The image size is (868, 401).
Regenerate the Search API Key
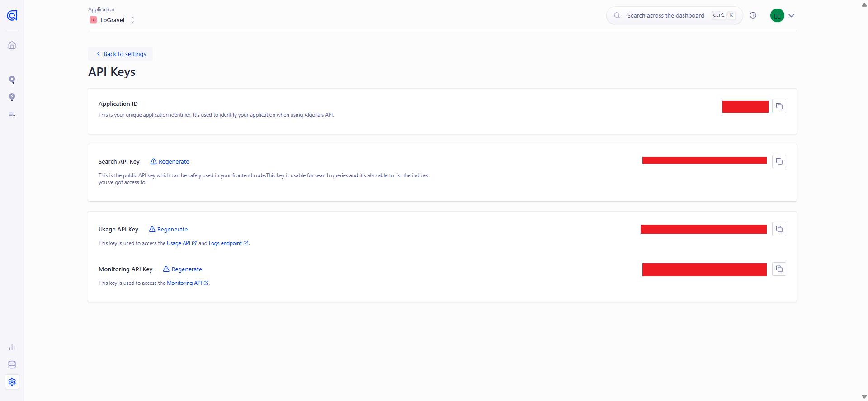(170, 161)
